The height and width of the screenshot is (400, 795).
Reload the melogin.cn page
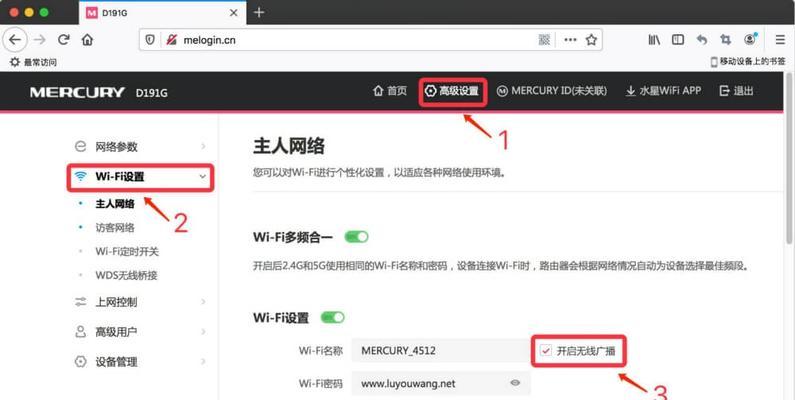tap(63, 40)
